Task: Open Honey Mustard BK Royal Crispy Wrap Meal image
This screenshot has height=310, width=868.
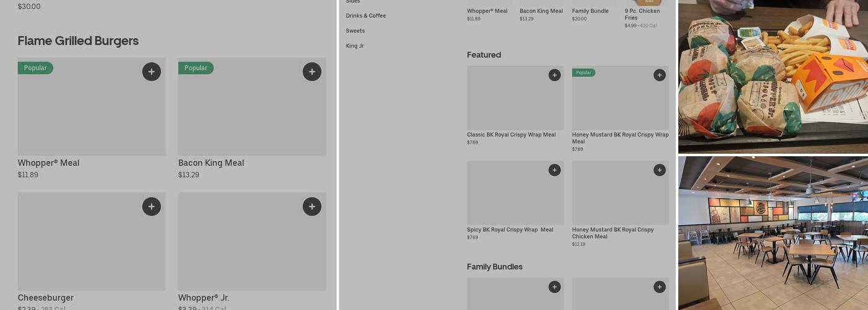Action: (x=621, y=98)
